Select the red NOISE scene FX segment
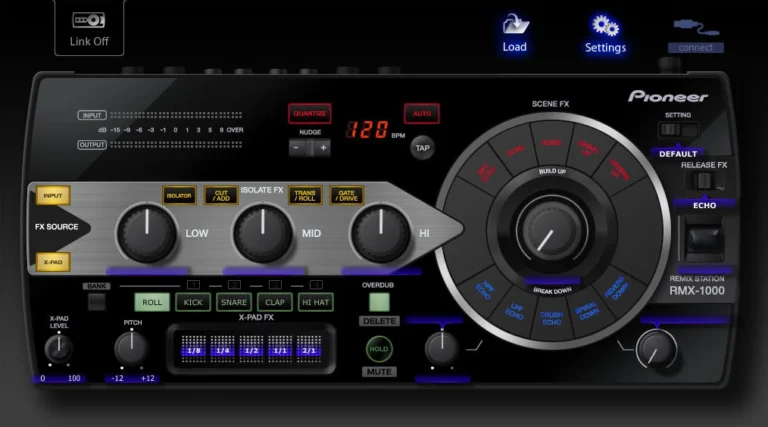Viewport: 768px width, 427px height. click(552, 142)
